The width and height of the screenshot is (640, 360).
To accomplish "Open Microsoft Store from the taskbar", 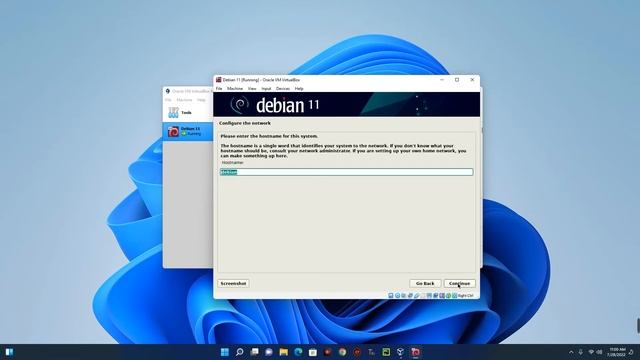I will point(313,352).
